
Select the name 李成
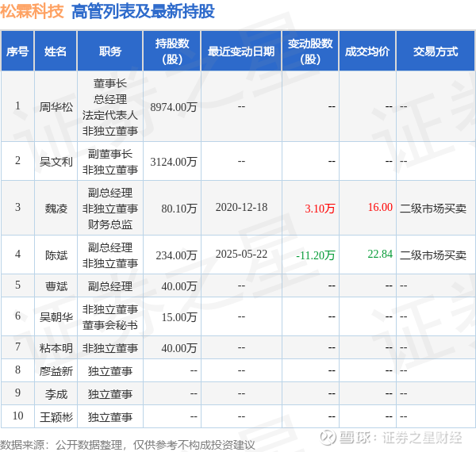[x=56, y=394]
